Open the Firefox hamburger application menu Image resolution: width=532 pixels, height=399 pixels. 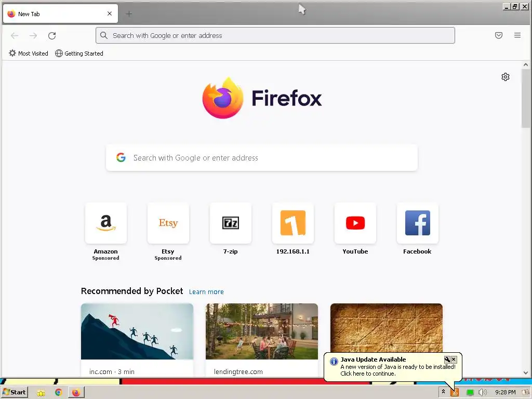point(517,35)
